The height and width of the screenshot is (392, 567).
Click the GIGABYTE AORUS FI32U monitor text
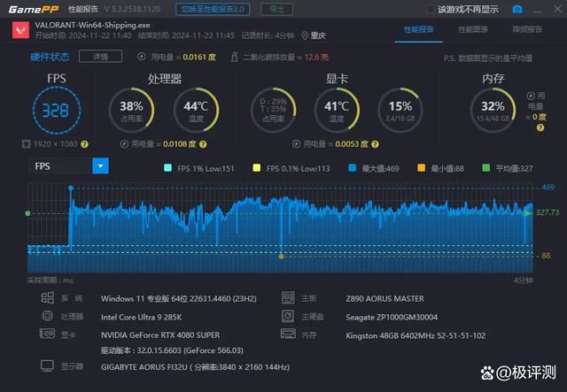[x=195, y=367]
